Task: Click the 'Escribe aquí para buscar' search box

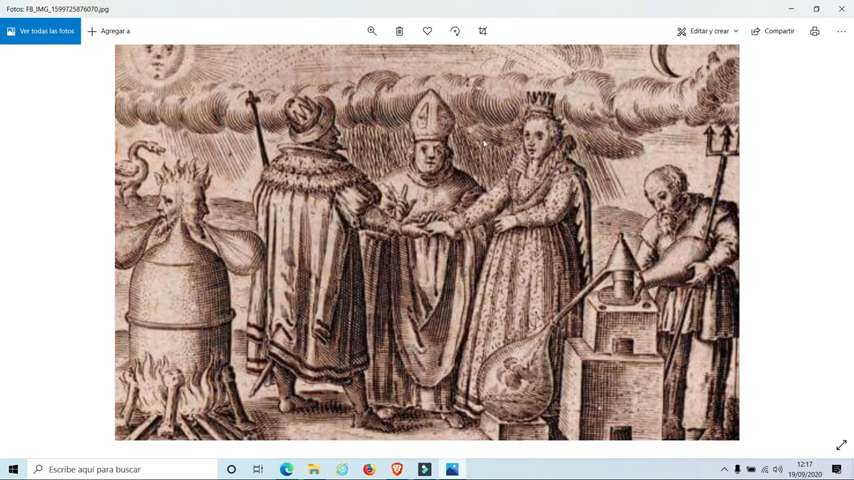Action: 123,469
